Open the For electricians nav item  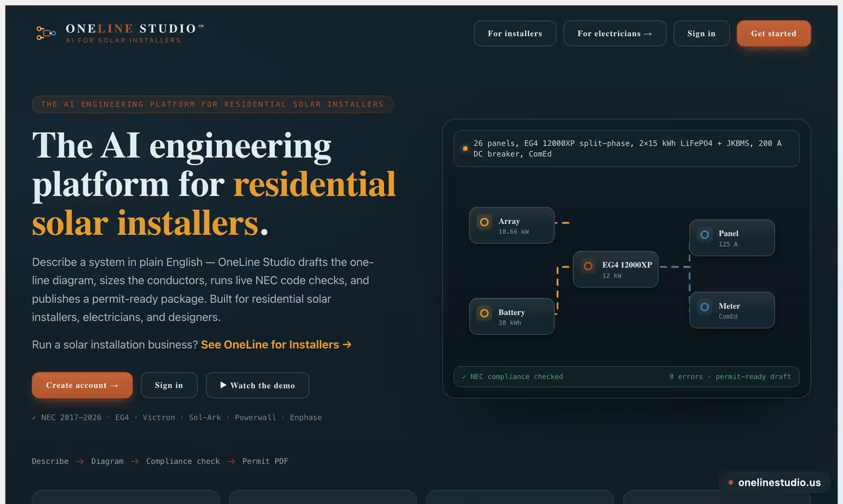point(615,33)
